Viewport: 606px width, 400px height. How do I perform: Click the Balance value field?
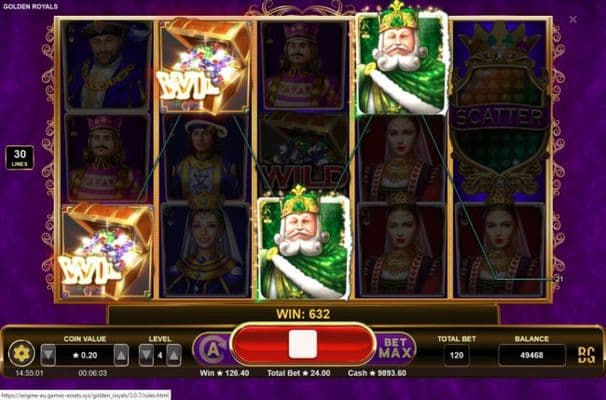[531, 355]
